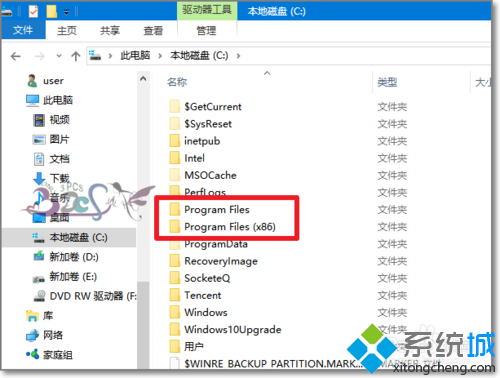The image size is (500, 378).
Task: Select the $WINRE_BACKUP_PARTITION.MARK file name
Action: point(273,364)
